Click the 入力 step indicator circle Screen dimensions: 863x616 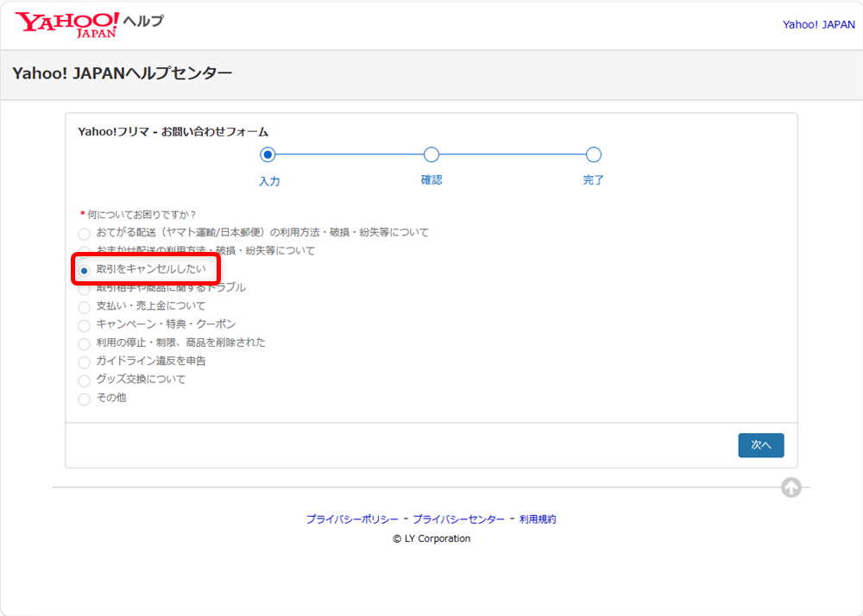(x=268, y=154)
